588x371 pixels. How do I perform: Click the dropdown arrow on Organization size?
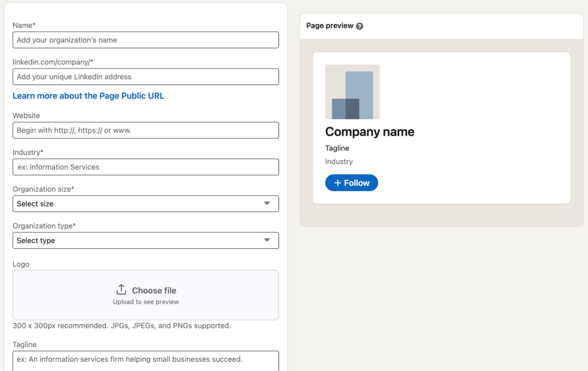(267, 204)
